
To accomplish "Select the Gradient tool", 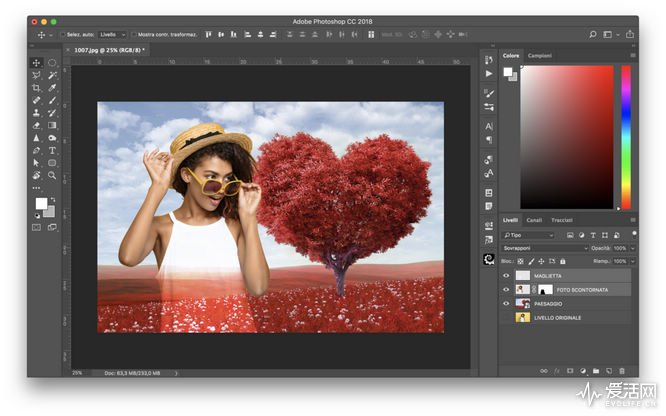I will point(52,125).
